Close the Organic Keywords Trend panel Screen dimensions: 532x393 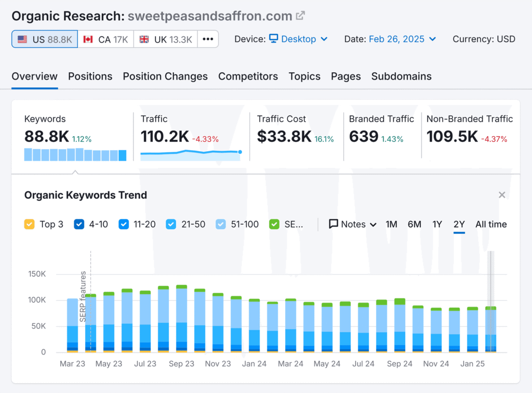coord(502,194)
